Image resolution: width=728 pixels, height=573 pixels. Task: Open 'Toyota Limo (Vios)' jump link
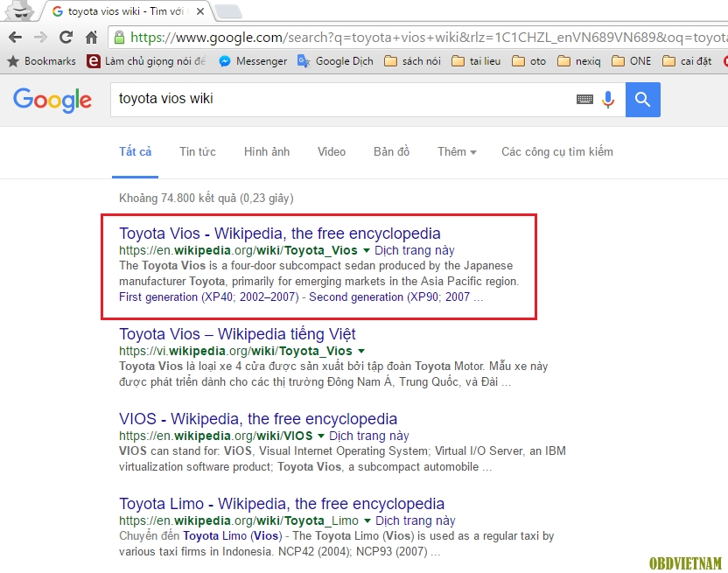[x=233, y=536]
